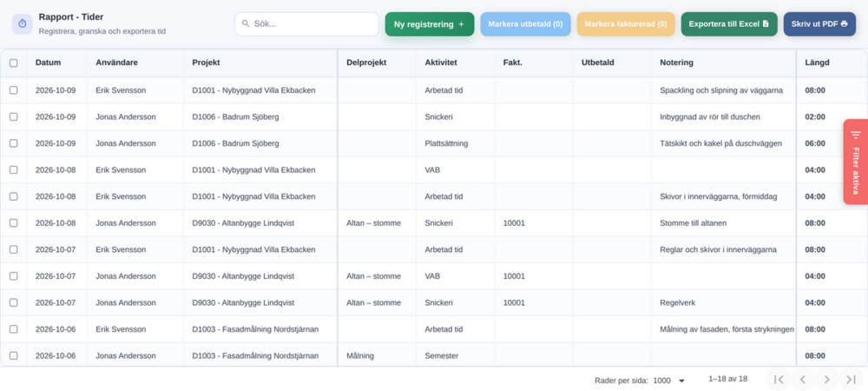The image size is (868, 391).
Task: Click '1–18 av 18' pagination text
Action: (x=728, y=379)
